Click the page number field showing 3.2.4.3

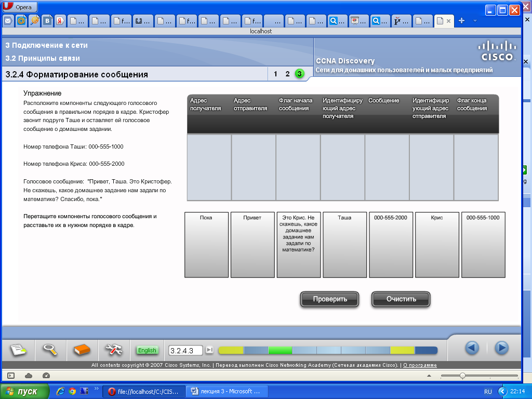[185, 351]
